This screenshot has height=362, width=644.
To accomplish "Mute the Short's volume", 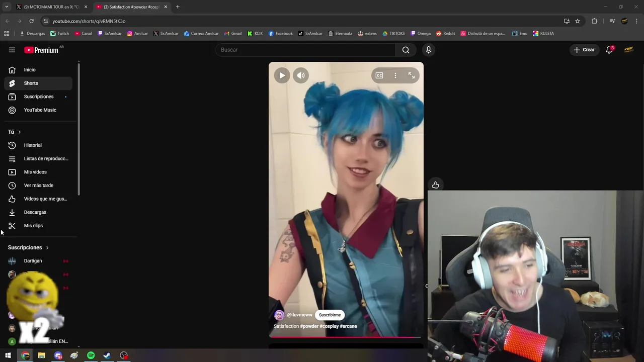I will 301,75.
